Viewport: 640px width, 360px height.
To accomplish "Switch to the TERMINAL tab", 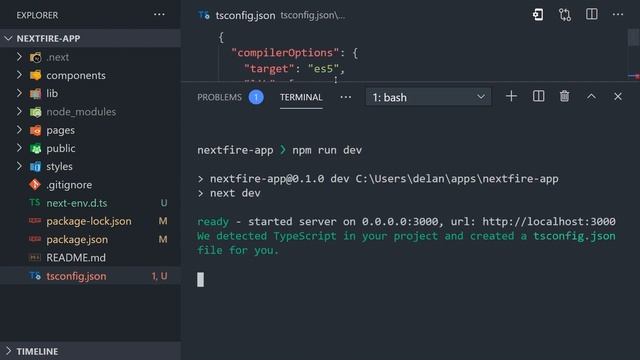I will tap(301, 97).
